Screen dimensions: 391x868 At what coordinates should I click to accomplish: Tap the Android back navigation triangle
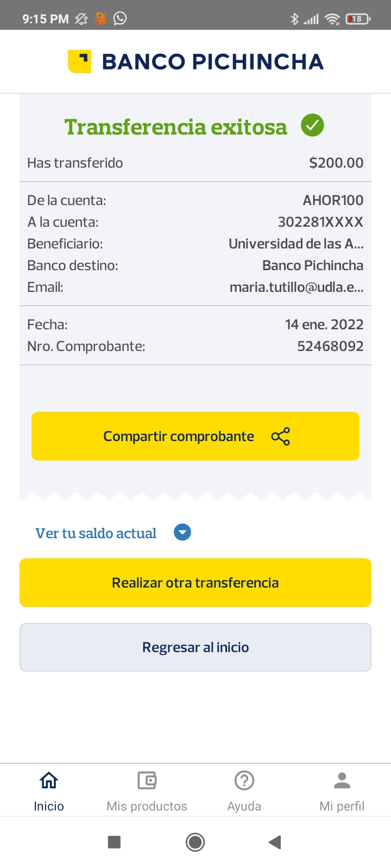click(x=275, y=842)
